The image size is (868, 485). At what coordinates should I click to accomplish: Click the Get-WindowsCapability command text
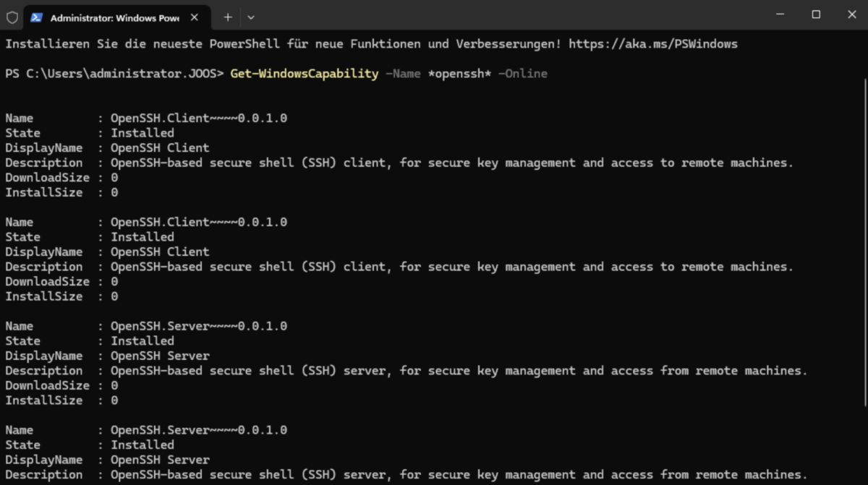pos(304,74)
